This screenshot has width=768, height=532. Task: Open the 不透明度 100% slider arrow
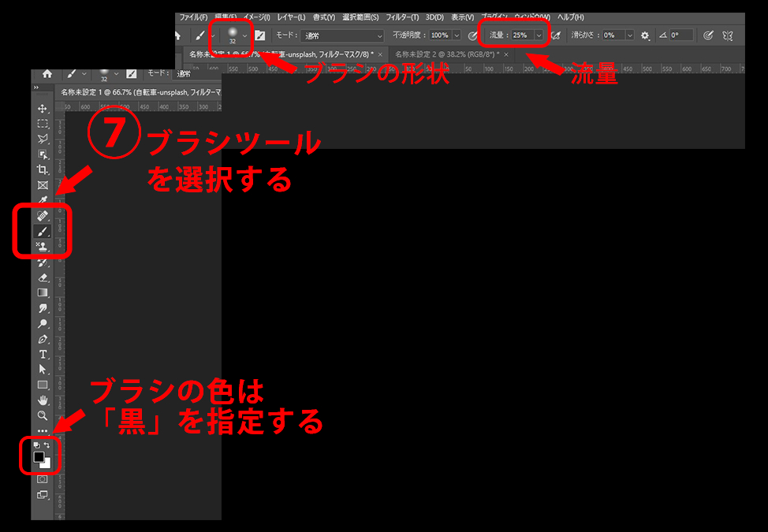point(457,35)
